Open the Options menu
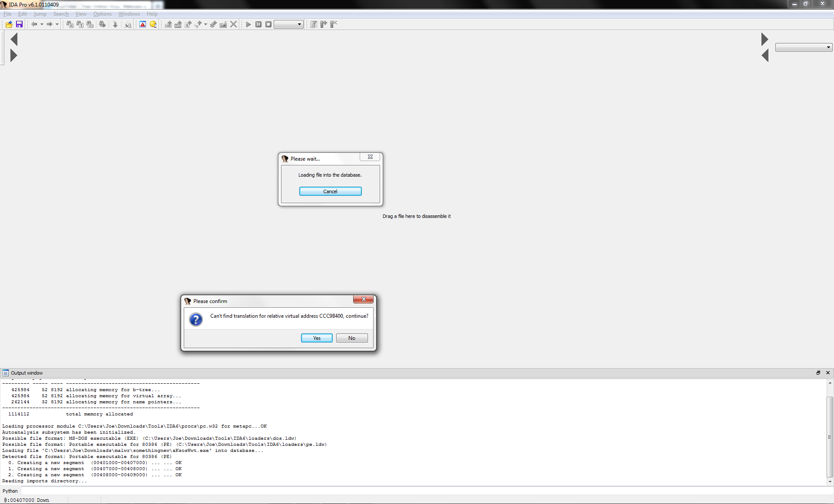 pos(103,14)
